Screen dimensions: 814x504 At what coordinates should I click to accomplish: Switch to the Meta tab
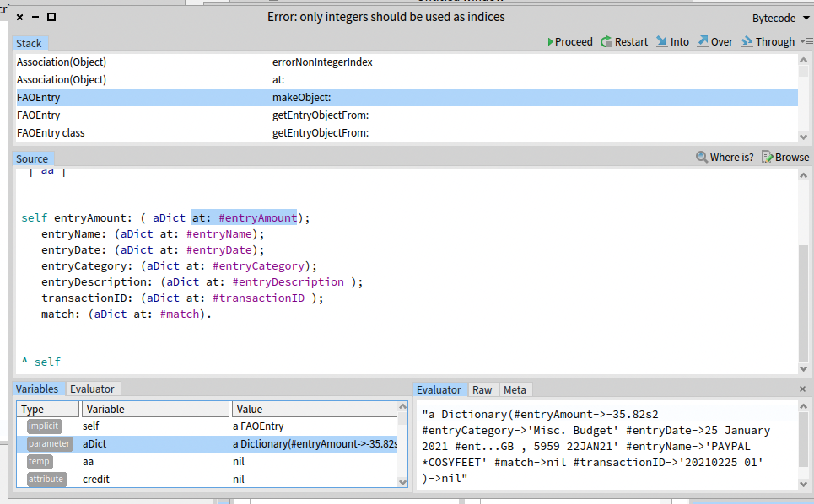point(515,390)
